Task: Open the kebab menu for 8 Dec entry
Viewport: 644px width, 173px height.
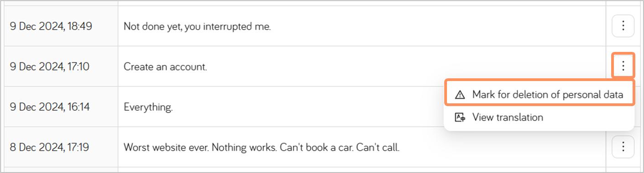Action: (623, 147)
